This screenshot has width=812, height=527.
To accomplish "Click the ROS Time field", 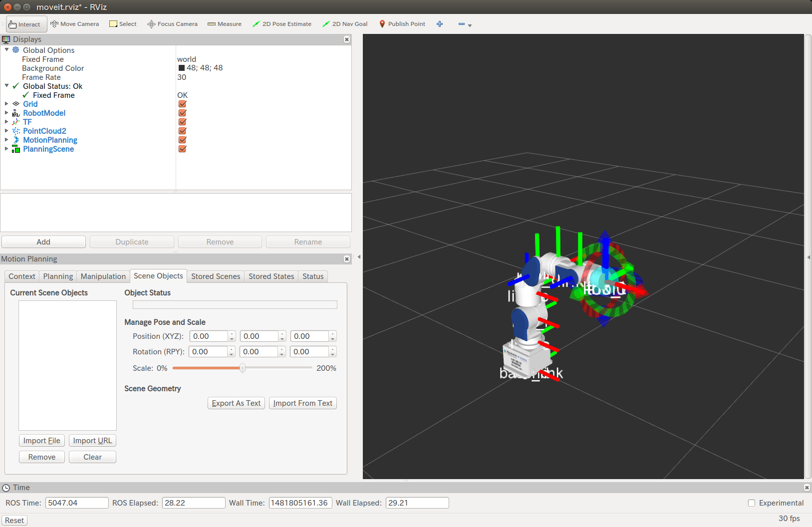I will tap(77, 503).
